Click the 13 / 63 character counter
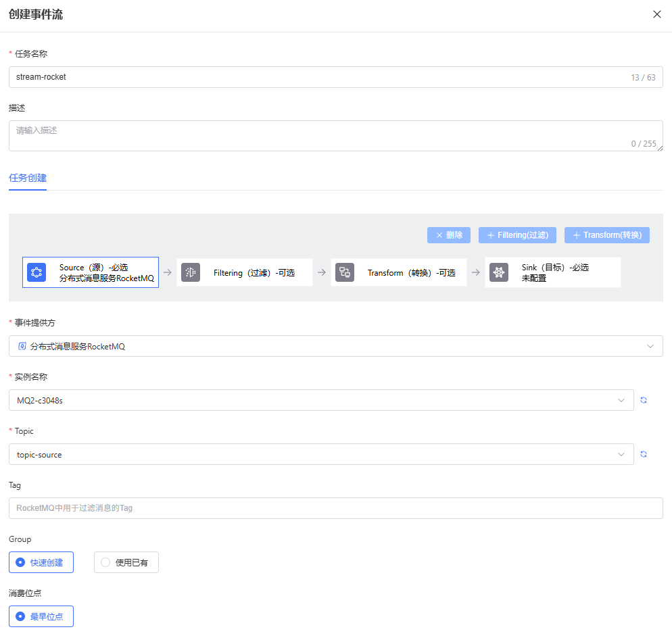Image resolution: width=672 pixels, height=642 pixels. coord(643,78)
